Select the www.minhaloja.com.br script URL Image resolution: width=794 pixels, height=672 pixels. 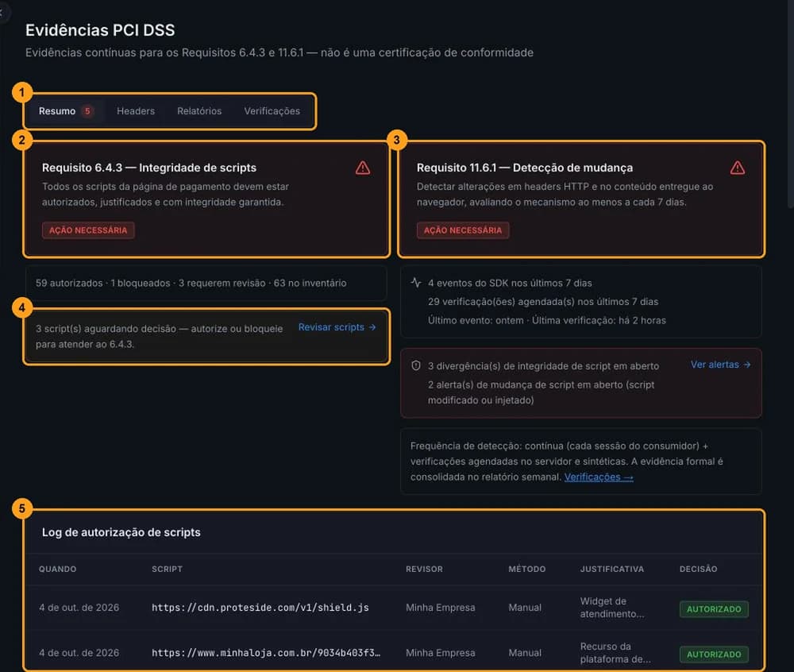(x=266, y=653)
